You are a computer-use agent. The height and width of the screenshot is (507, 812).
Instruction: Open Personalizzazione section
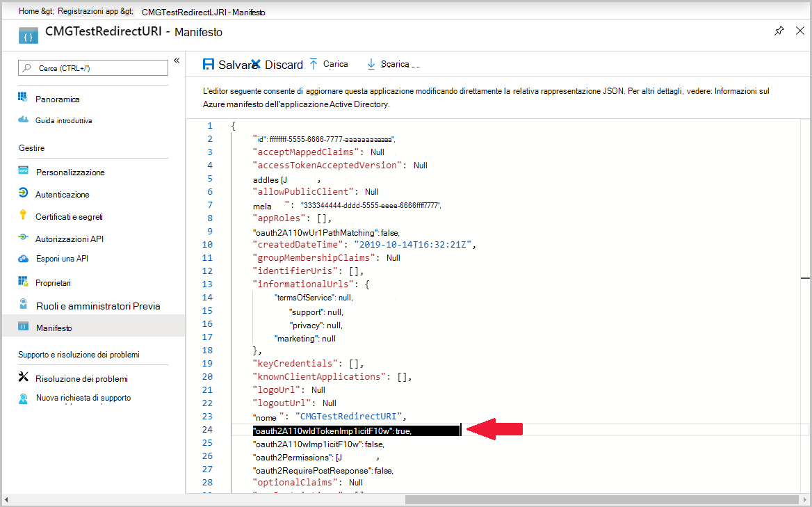[x=70, y=172]
